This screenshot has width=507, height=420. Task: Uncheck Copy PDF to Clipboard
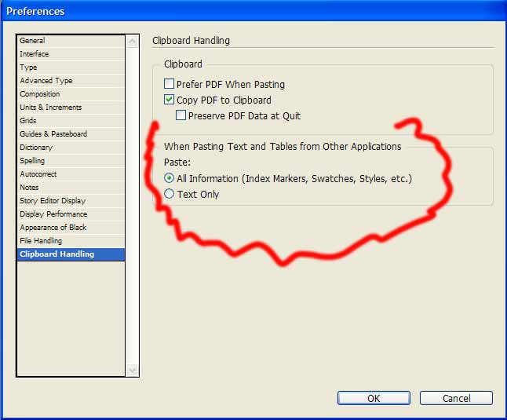pos(169,100)
